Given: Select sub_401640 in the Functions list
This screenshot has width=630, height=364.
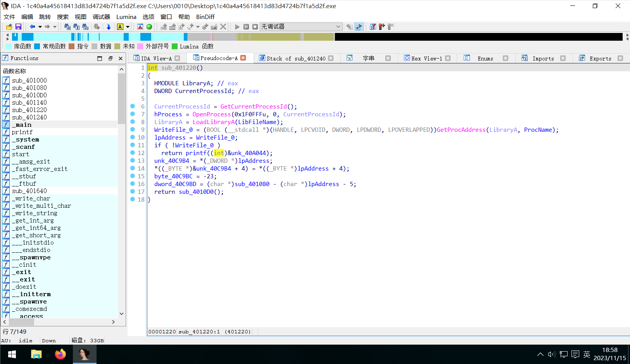Looking at the screenshot, I should click(x=29, y=191).
